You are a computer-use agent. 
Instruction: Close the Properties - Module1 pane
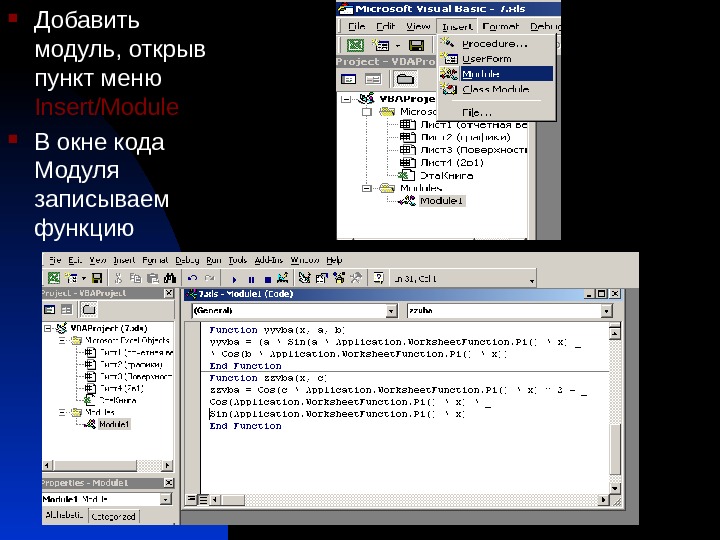[x=169, y=483]
